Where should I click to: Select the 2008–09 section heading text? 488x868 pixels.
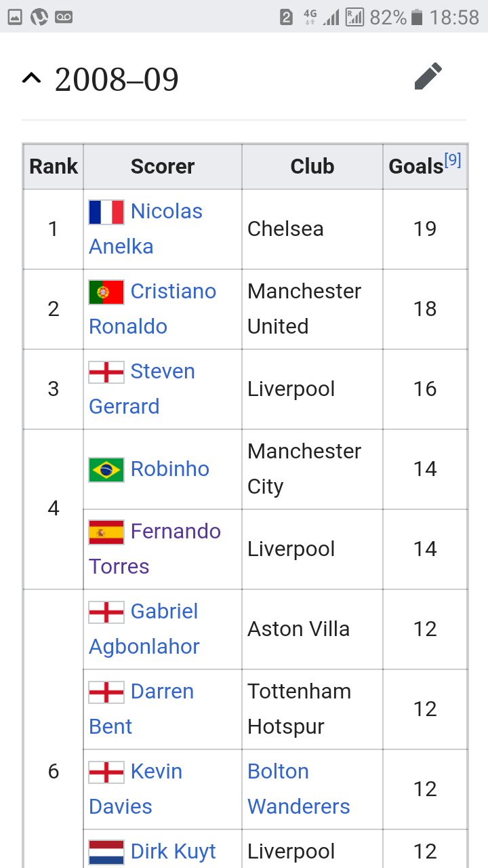[117, 79]
